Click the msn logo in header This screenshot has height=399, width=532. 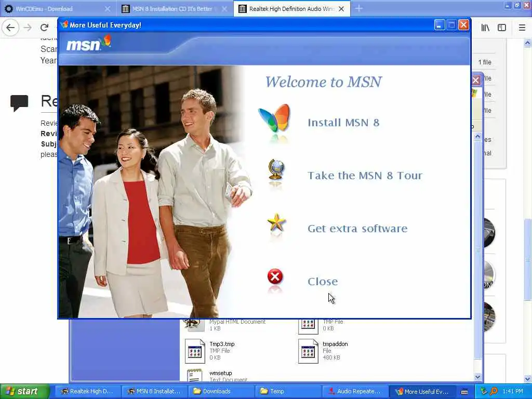(x=88, y=44)
